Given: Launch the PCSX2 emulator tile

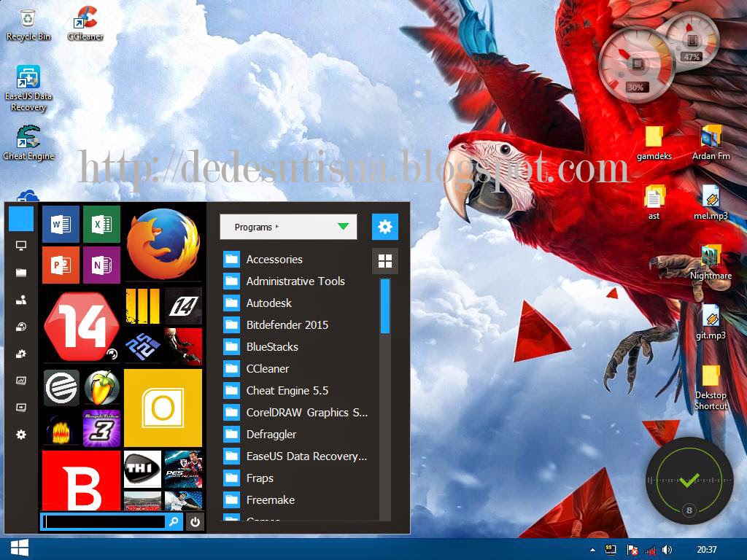Looking at the screenshot, I should pos(142,346).
